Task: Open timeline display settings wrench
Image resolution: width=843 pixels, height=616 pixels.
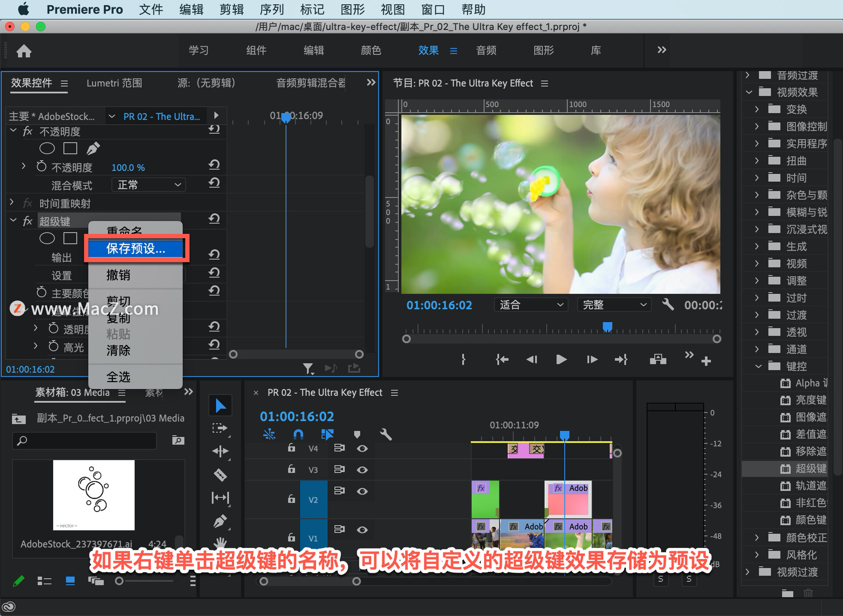Action: [385, 434]
